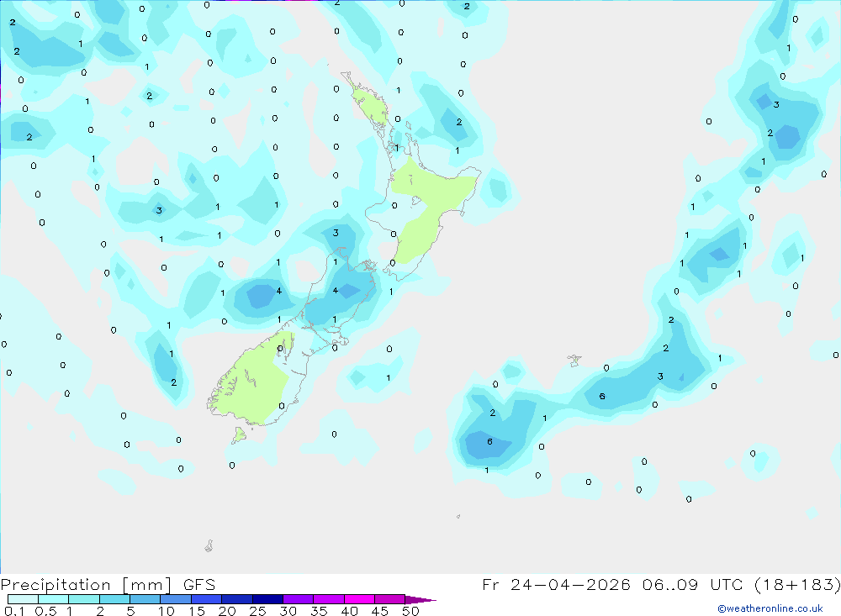
Task: Click the '40' legend label
Action: 350,611
